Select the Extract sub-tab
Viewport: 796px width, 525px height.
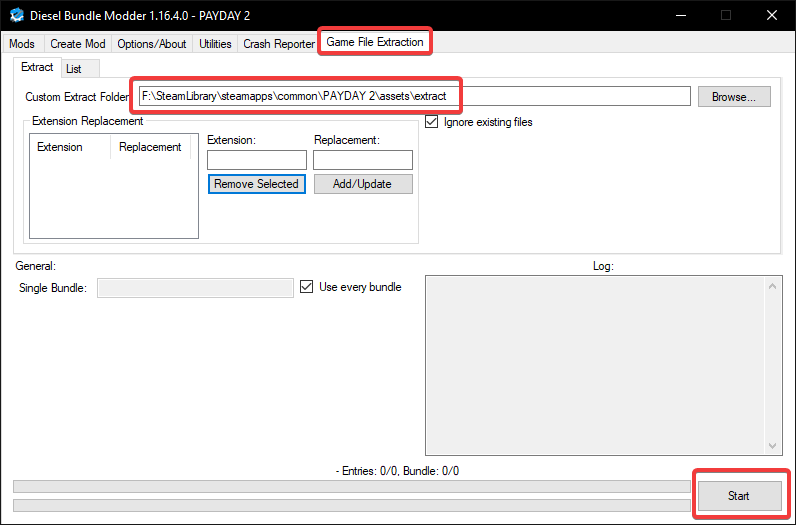click(37, 67)
